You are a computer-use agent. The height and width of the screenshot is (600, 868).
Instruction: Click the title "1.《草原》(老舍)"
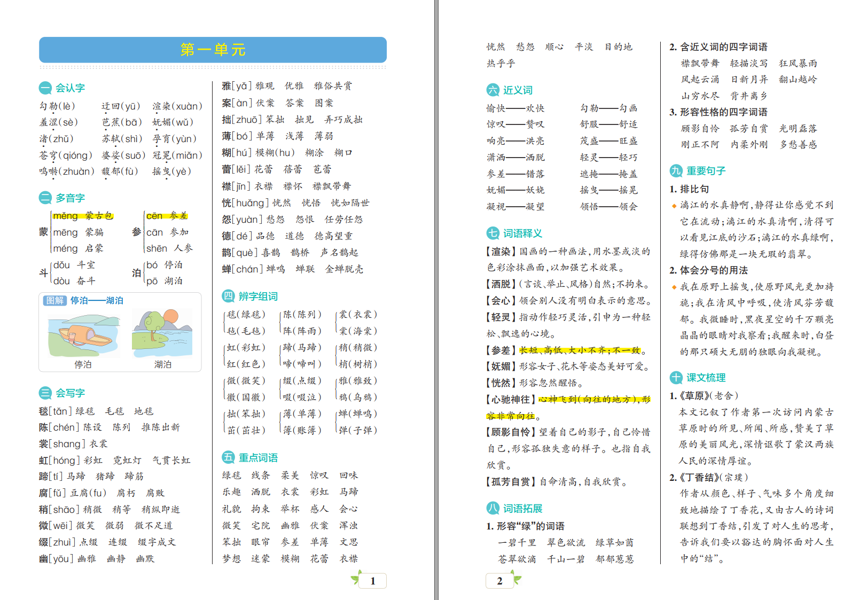(704, 396)
